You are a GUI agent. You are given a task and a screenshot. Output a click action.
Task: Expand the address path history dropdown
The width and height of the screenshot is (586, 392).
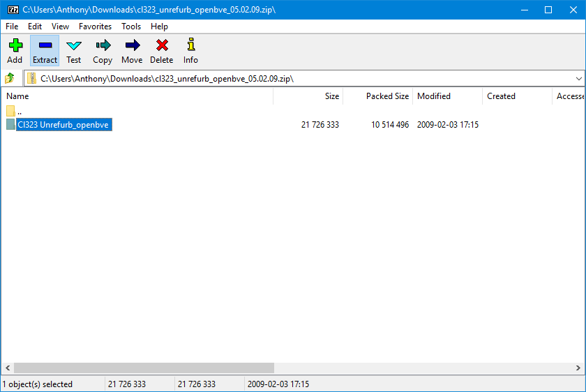tap(578, 79)
